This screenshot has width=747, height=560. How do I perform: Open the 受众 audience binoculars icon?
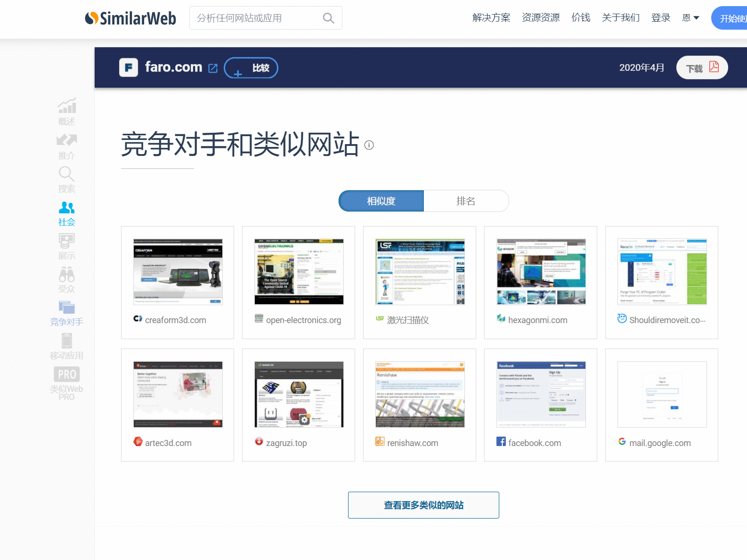point(67,274)
